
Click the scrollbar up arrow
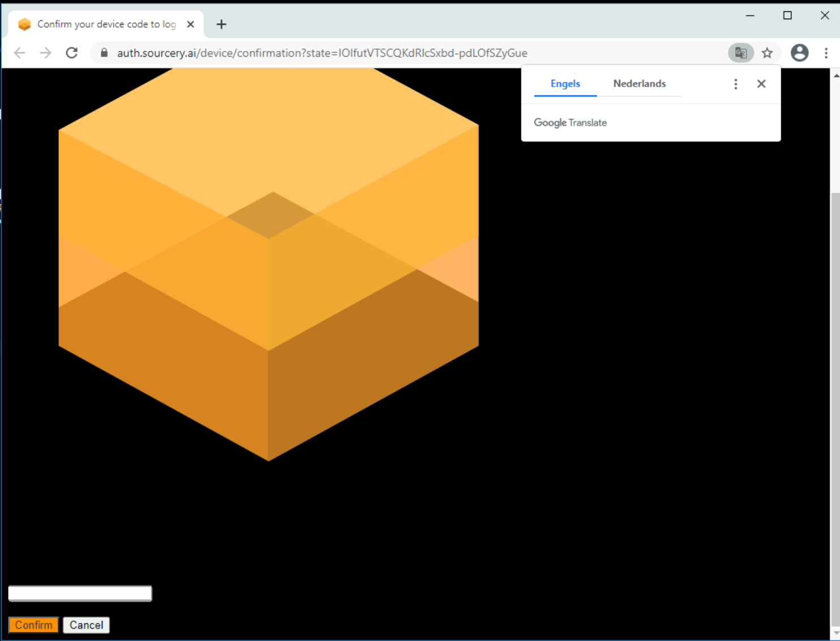[x=835, y=75]
